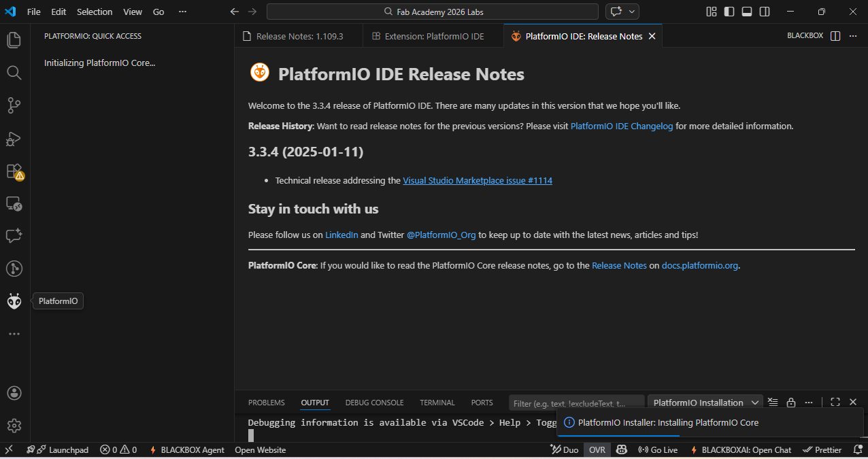Open chat dropdown chevron in title bar
The width and height of the screenshot is (868, 459).
click(632, 12)
